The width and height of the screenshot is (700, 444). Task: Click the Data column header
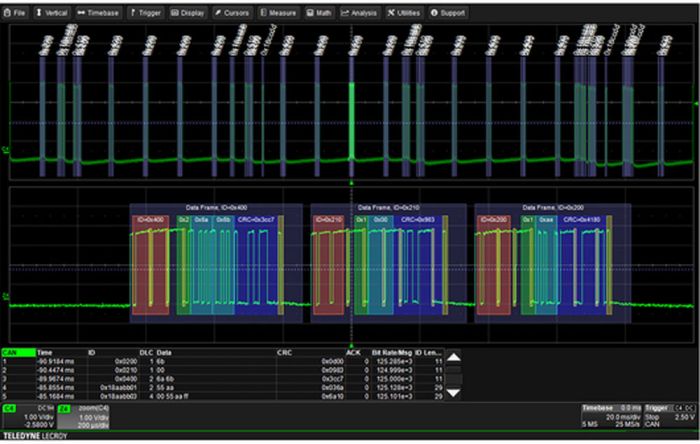(164, 353)
